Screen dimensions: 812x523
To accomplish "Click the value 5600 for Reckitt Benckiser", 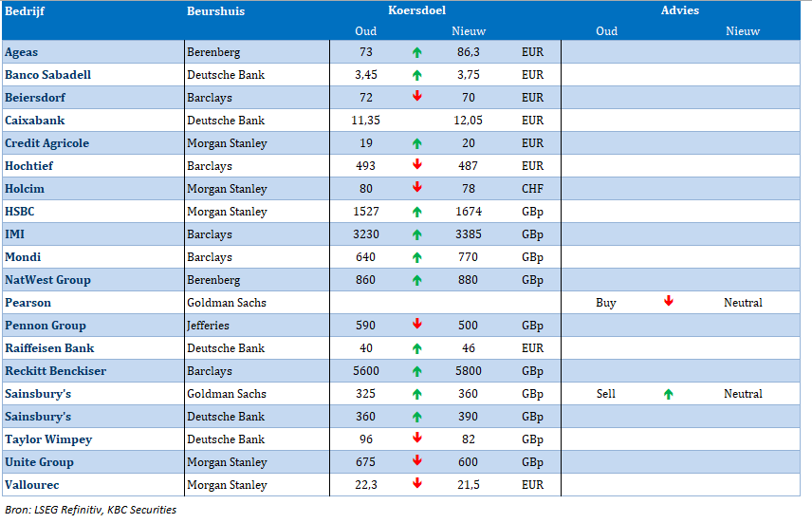I will [x=365, y=371].
